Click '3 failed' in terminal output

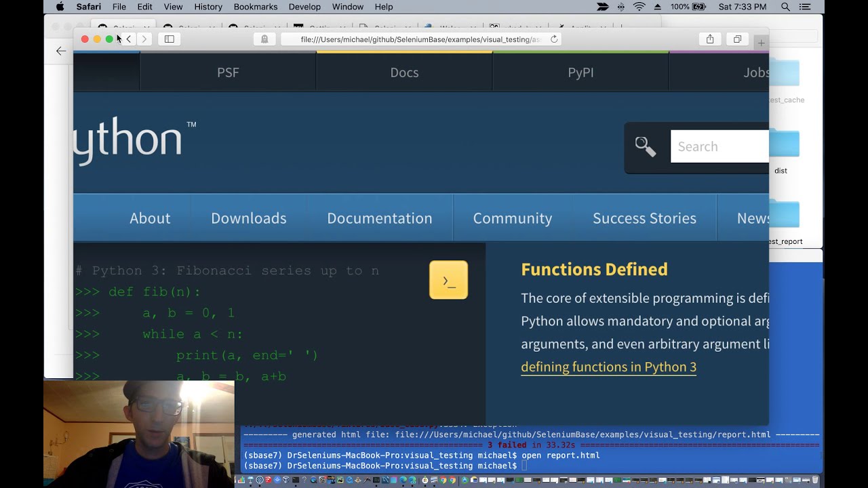tap(507, 445)
